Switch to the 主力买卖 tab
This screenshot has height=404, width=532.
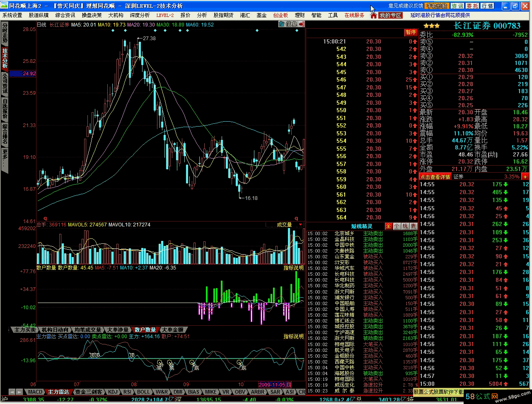tap(24, 329)
